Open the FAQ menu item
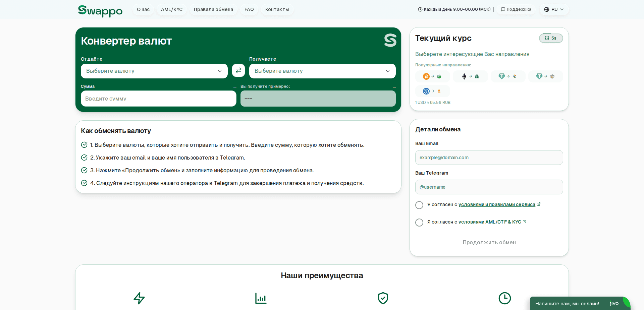Screen dimensions: 644x310 tap(249, 9)
